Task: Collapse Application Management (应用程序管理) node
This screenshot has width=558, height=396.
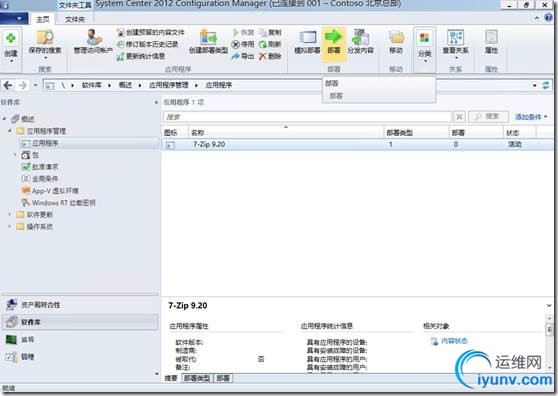Action: tap(10, 131)
